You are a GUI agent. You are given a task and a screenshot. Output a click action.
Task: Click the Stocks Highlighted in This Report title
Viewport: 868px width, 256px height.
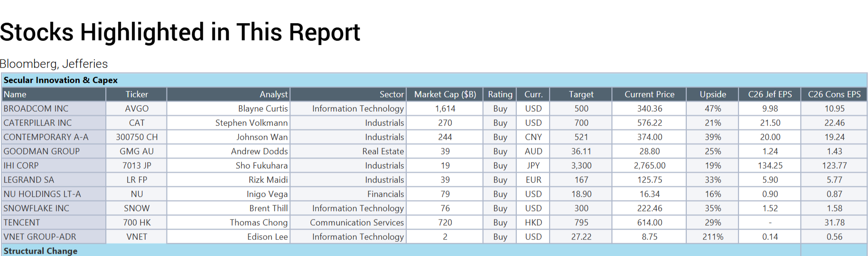tap(180, 32)
